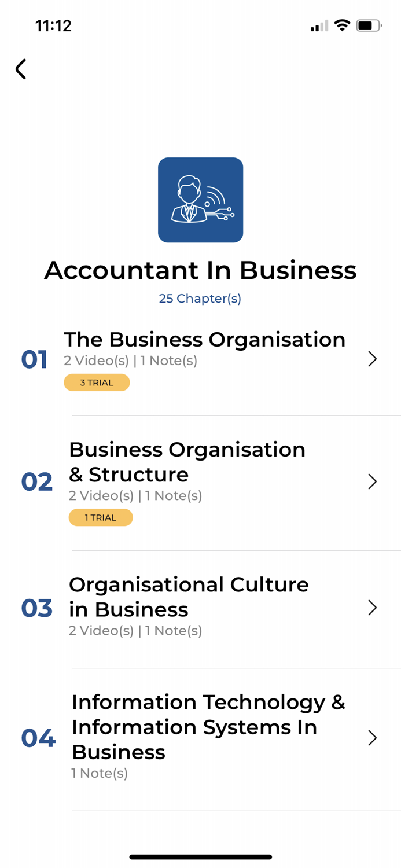Image resolution: width=401 pixels, height=868 pixels.
Task: Tap the 1 TRIAL badge
Action: tap(101, 517)
